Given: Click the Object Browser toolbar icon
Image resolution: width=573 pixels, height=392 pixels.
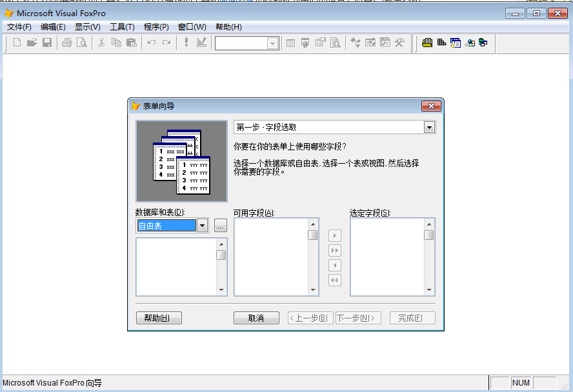Looking at the screenshot, I should 370,43.
